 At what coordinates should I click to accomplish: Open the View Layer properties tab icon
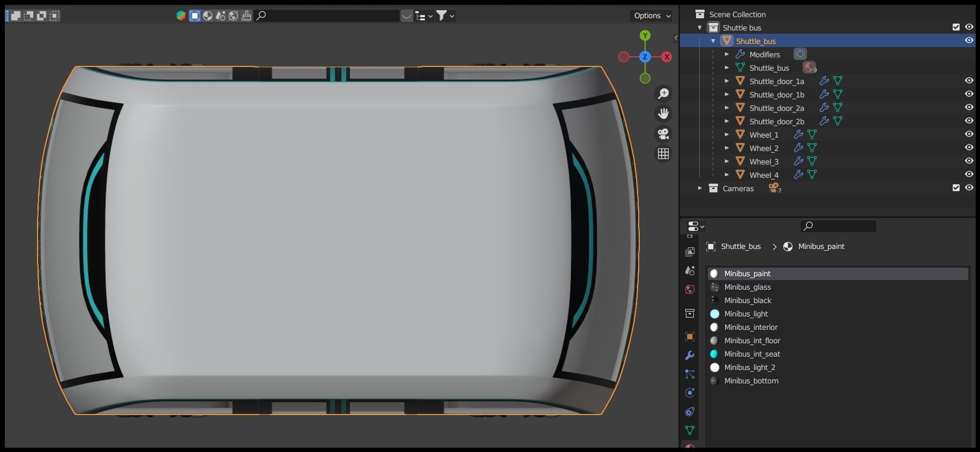tap(690, 252)
